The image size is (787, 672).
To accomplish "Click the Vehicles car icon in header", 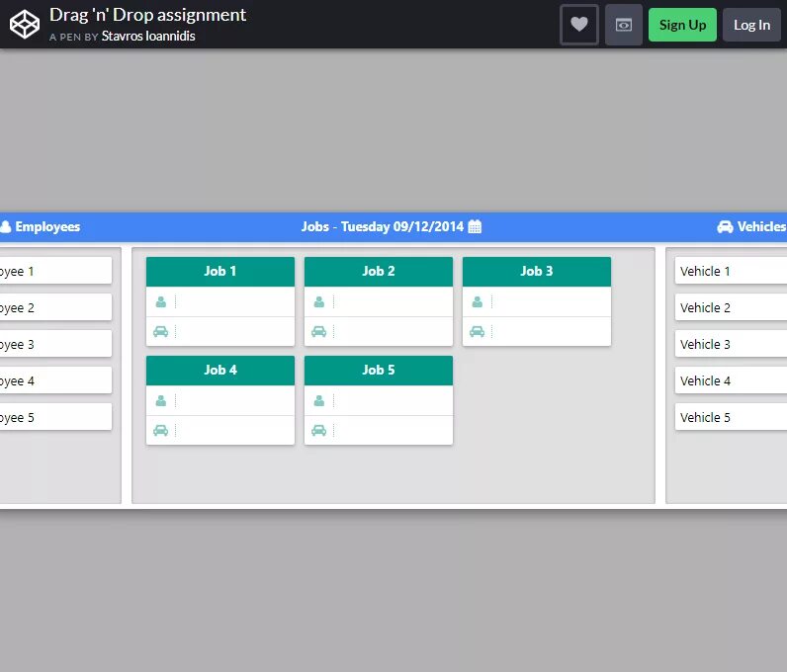I will coord(725,227).
